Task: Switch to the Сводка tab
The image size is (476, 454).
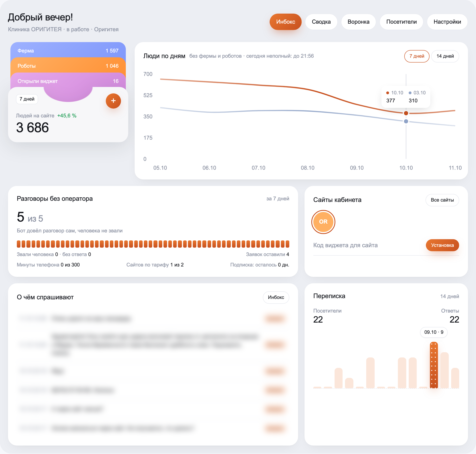Action: (321, 22)
